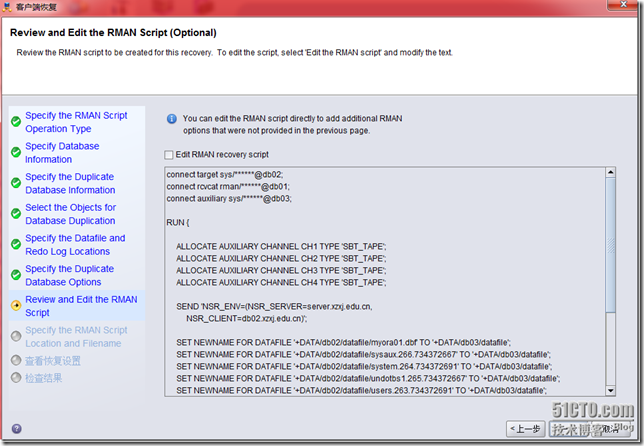The height and width of the screenshot is (446, 644).
Task: Click the SET NEWNAME line for system.264
Action: pos(364,366)
